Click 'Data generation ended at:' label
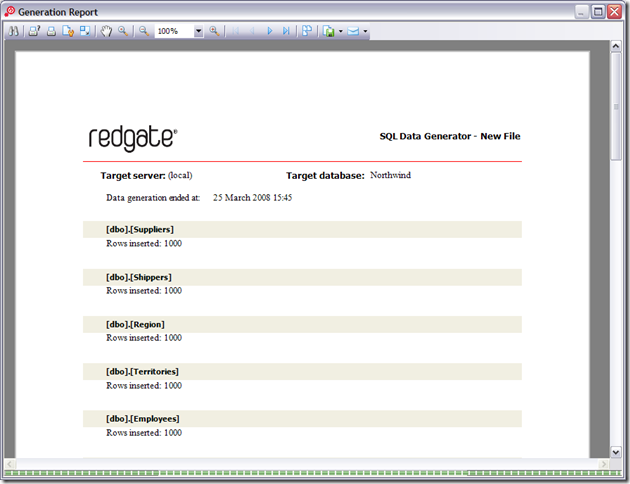 pyautogui.click(x=153, y=198)
